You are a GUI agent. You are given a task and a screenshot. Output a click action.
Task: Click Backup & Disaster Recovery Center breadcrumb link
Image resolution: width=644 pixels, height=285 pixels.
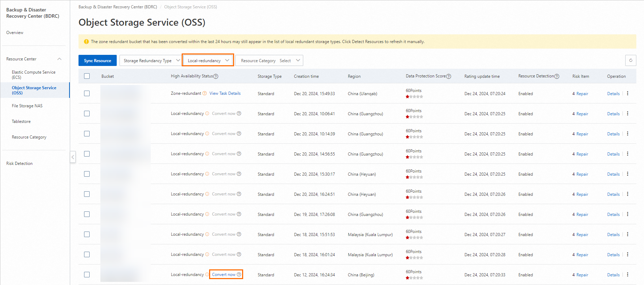pos(118,7)
